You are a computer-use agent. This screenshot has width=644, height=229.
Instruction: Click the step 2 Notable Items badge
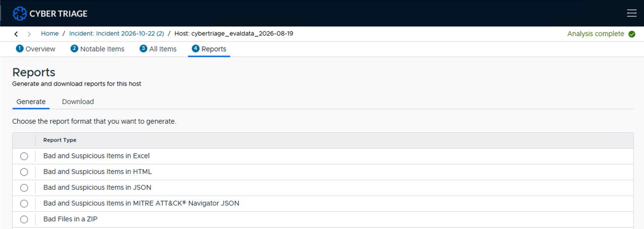[x=74, y=48]
